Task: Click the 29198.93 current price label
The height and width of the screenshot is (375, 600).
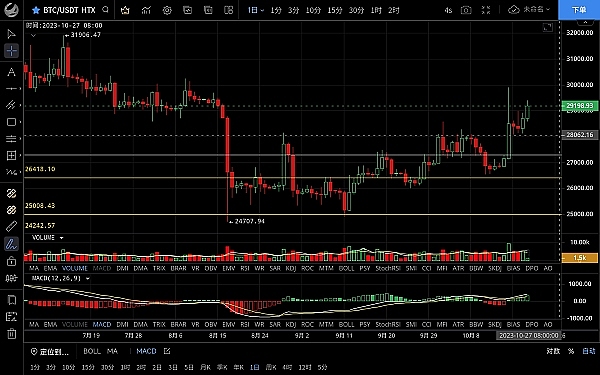Action: 580,106
